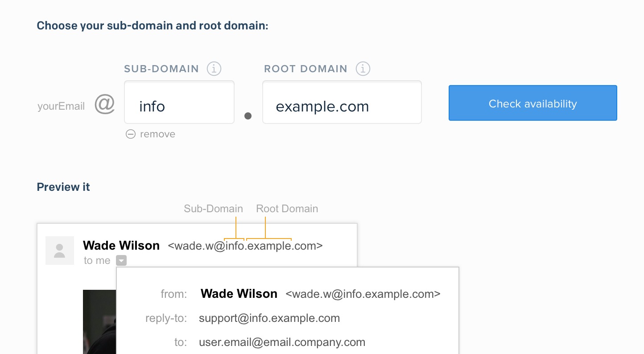Click the 'remove' sub-domain link
644x354 pixels.
(157, 134)
